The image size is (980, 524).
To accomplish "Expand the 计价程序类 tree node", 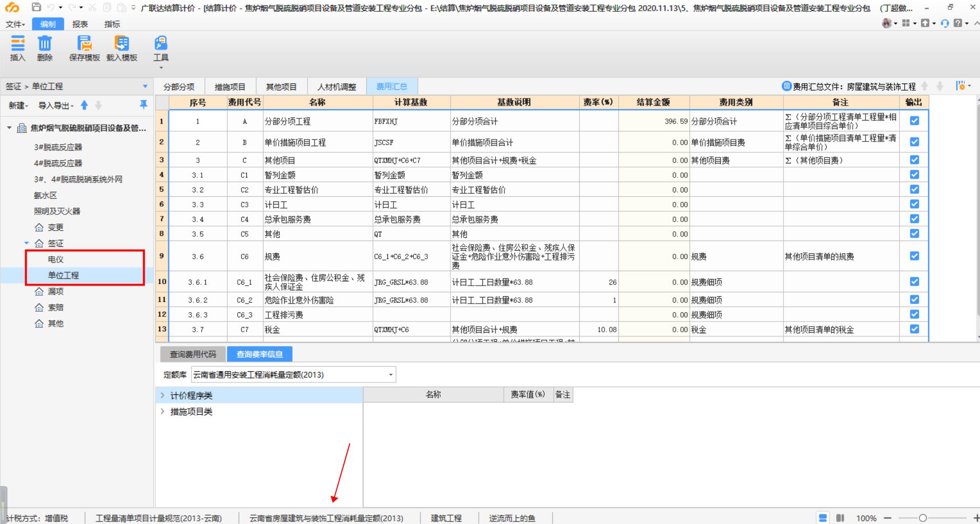I will tap(163, 395).
